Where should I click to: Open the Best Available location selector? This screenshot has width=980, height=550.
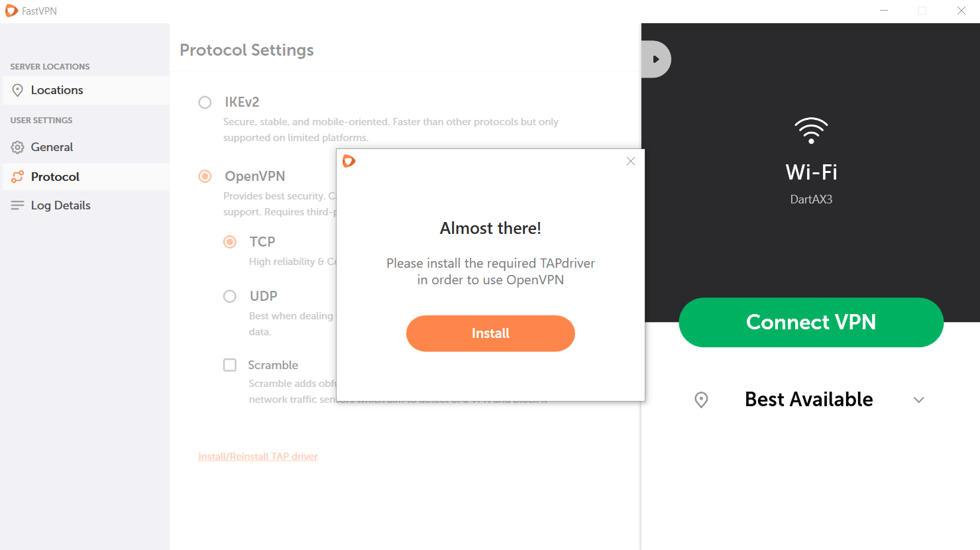click(809, 400)
